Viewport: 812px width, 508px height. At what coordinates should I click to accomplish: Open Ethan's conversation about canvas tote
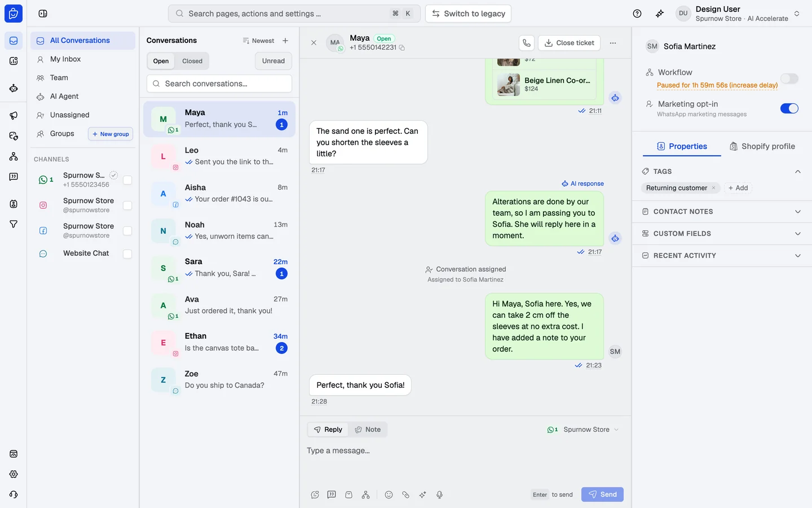tap(219, 343)
